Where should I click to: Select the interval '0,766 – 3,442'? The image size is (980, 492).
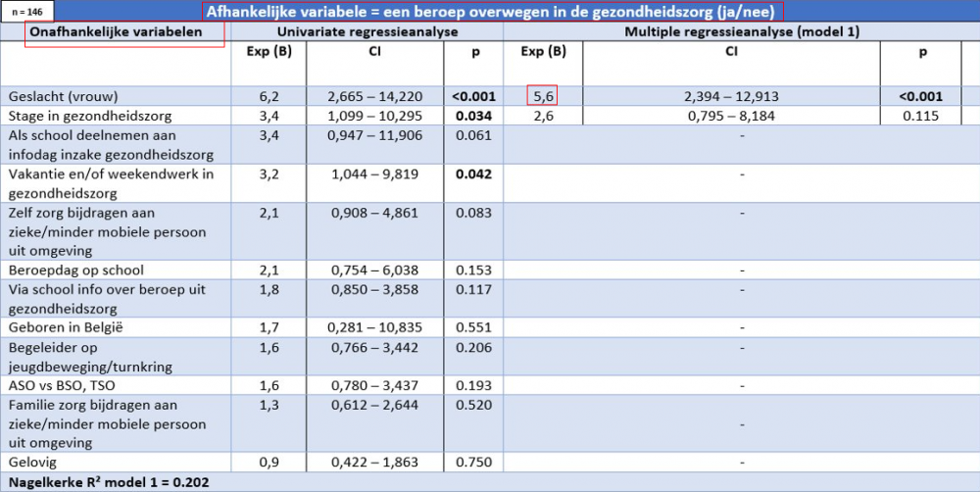[375, 347]
